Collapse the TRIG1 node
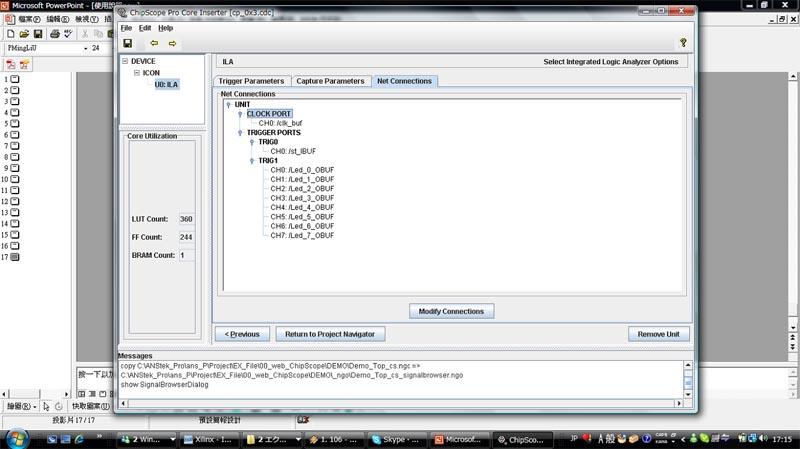800x449 pixels. point(252,161)
